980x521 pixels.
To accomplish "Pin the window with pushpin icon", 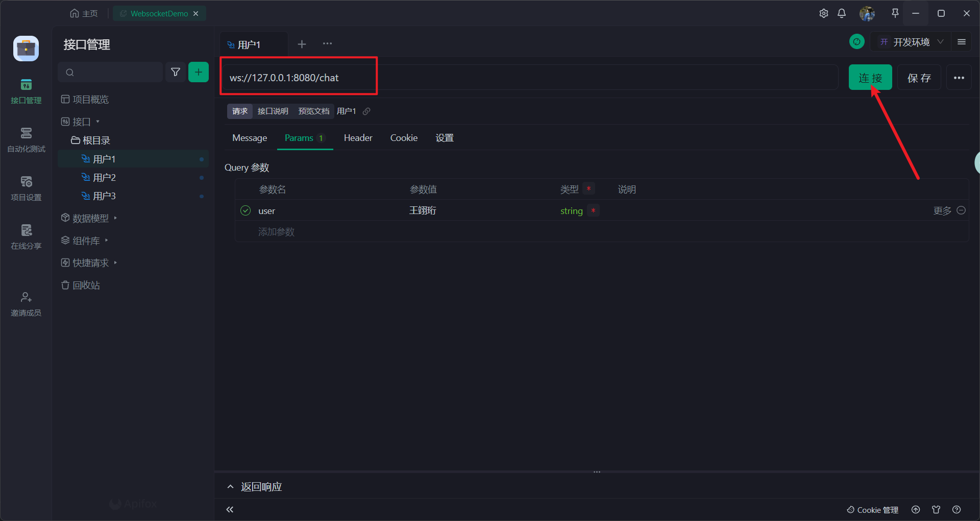I will 895,14.
